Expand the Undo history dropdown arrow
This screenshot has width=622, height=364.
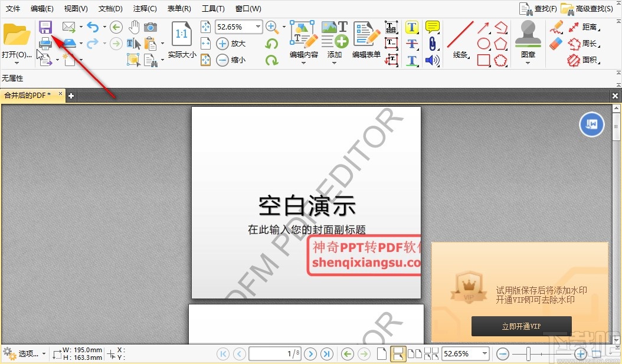[104, 27]
